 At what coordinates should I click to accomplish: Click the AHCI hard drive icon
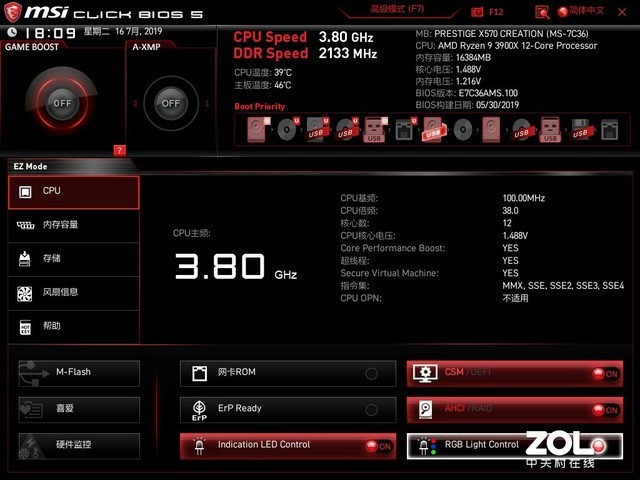pos(426,409)
